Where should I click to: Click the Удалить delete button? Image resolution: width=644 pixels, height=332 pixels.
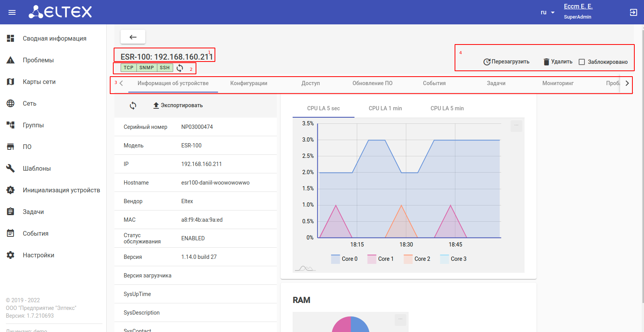point(558,62)
